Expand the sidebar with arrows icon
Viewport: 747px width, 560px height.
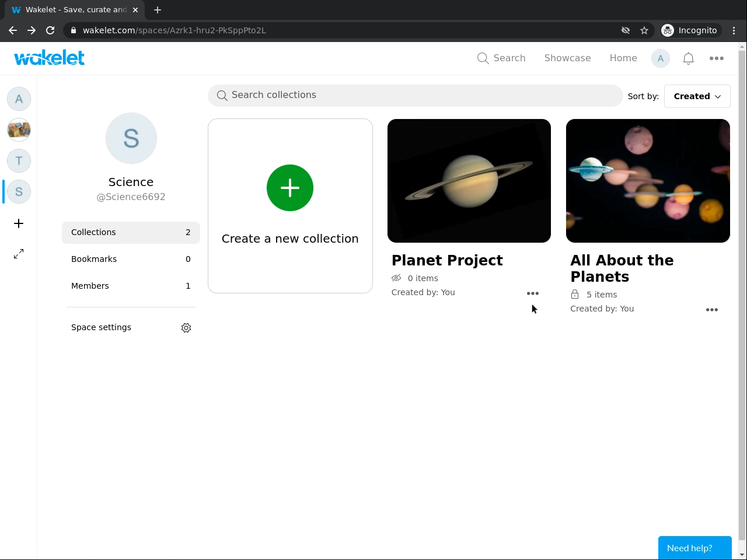(x=19, y=254)
